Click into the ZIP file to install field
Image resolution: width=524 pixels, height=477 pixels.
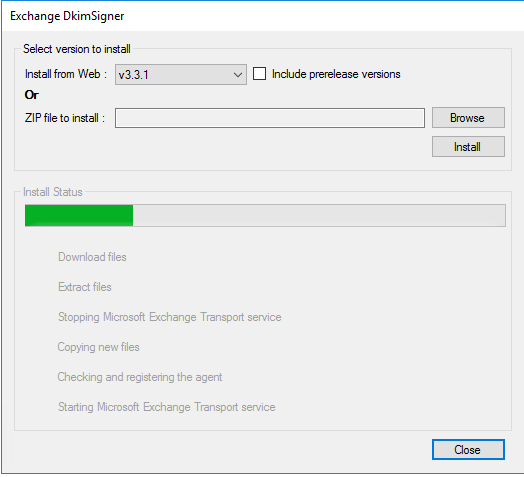[x=270, y=118]
